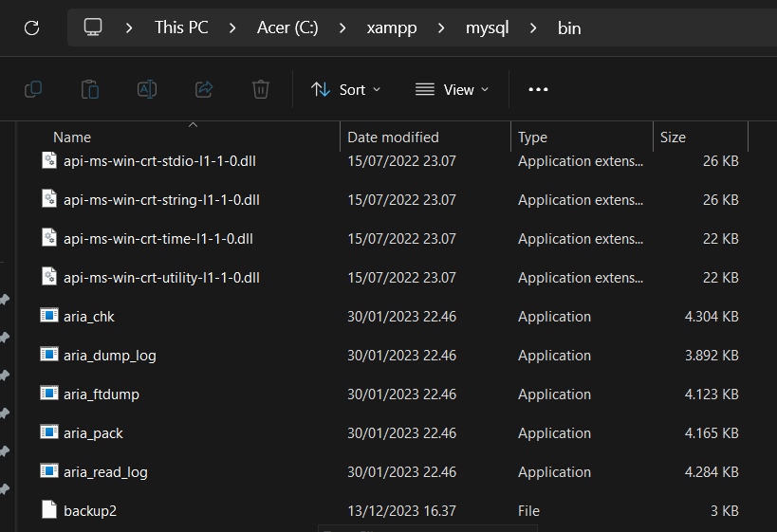Screen dimensions: 777x532
Task: Open the View dropdown menu
Action: pos(452,90)
